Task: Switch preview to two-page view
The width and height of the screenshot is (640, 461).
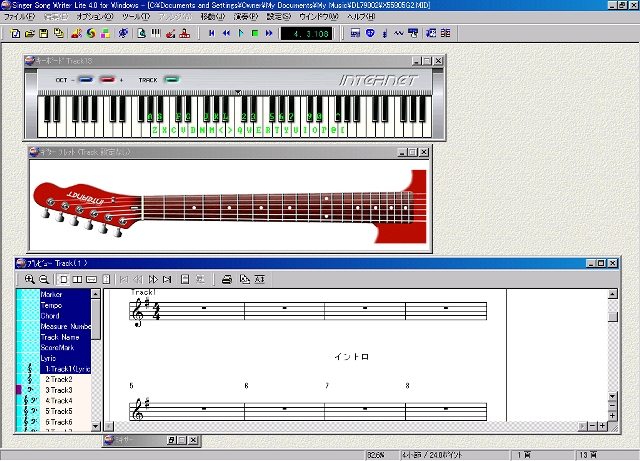Action: click(77, 279)
